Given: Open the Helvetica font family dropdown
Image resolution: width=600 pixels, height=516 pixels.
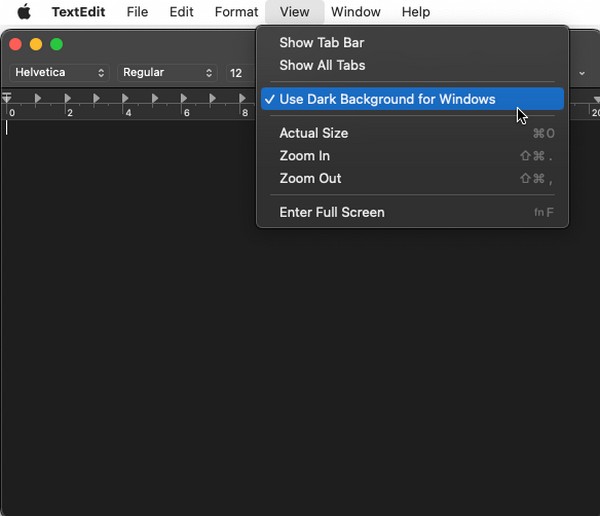Looking at the screenshot, I should [x=59, y=72].
